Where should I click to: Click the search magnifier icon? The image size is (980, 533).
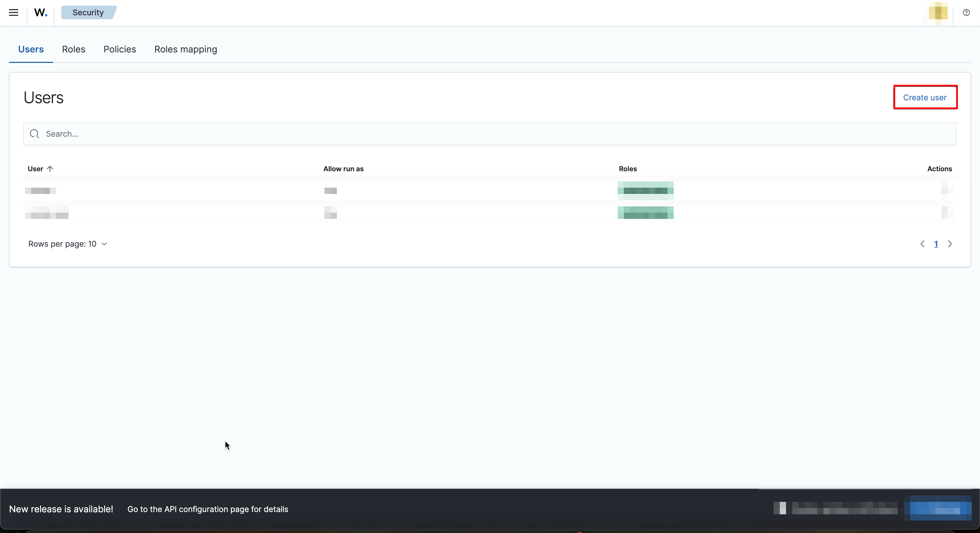point(35,134)
